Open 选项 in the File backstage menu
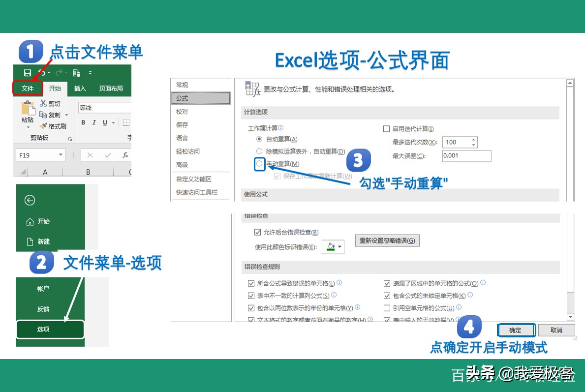The width and height of the screenshot is (585, 392). [50, 330]
